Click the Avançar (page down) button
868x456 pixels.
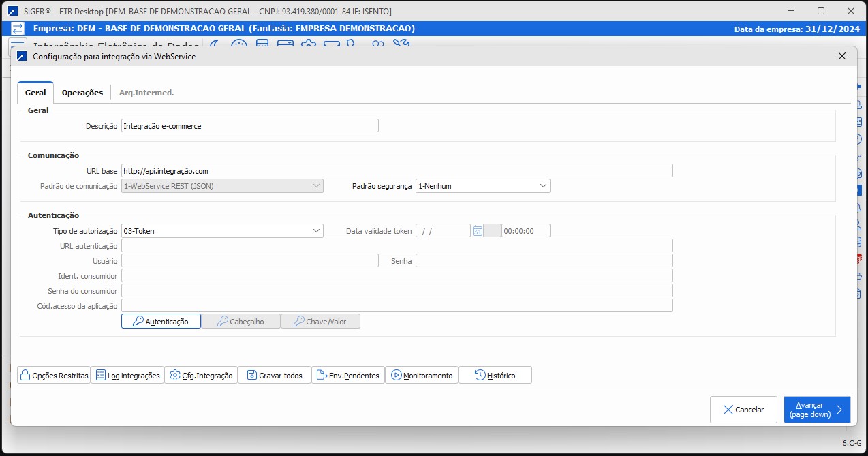pos(816,410)
